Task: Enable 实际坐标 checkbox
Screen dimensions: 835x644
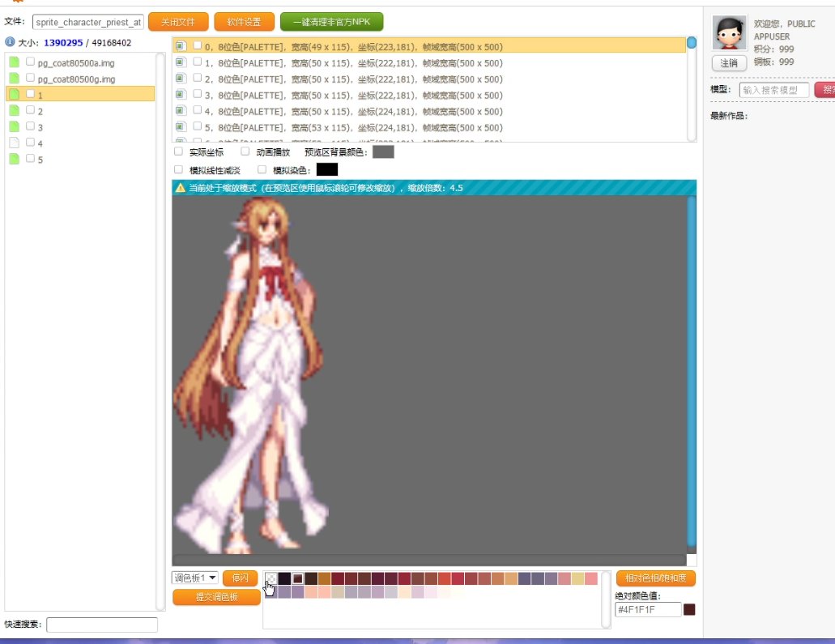Action: [x=178, y=151]
